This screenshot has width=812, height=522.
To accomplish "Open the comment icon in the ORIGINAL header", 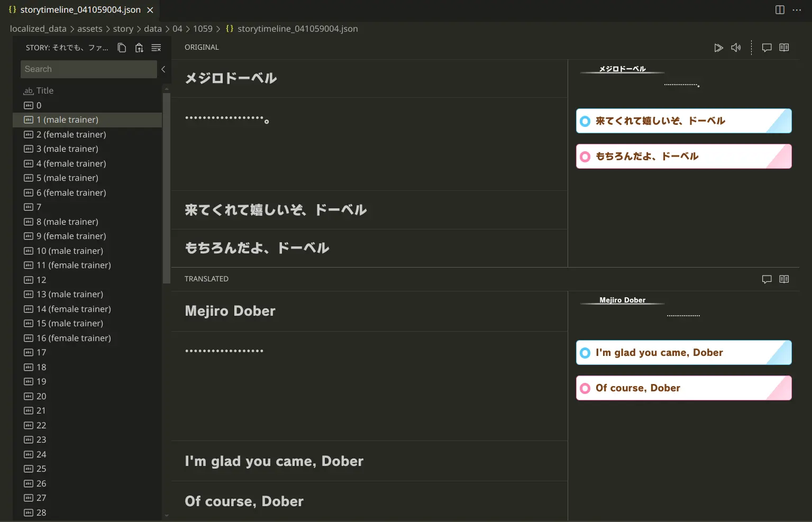I will (767, 47).
